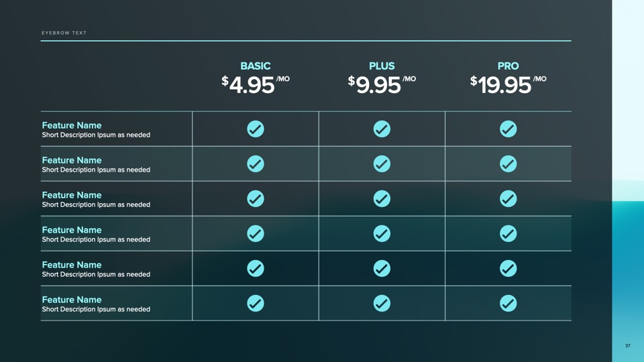644x362 pixels.
Task: Click the EYEBROW TEXT label
Action: (x=64, y=33)
